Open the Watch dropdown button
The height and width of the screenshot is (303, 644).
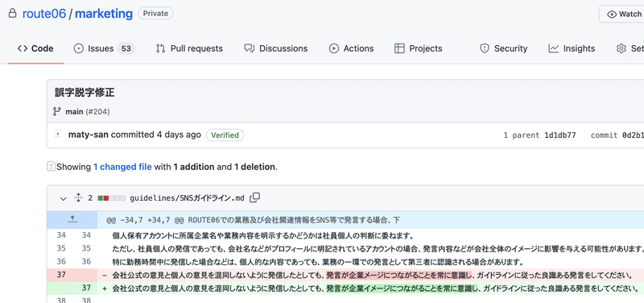pos(622,14)
